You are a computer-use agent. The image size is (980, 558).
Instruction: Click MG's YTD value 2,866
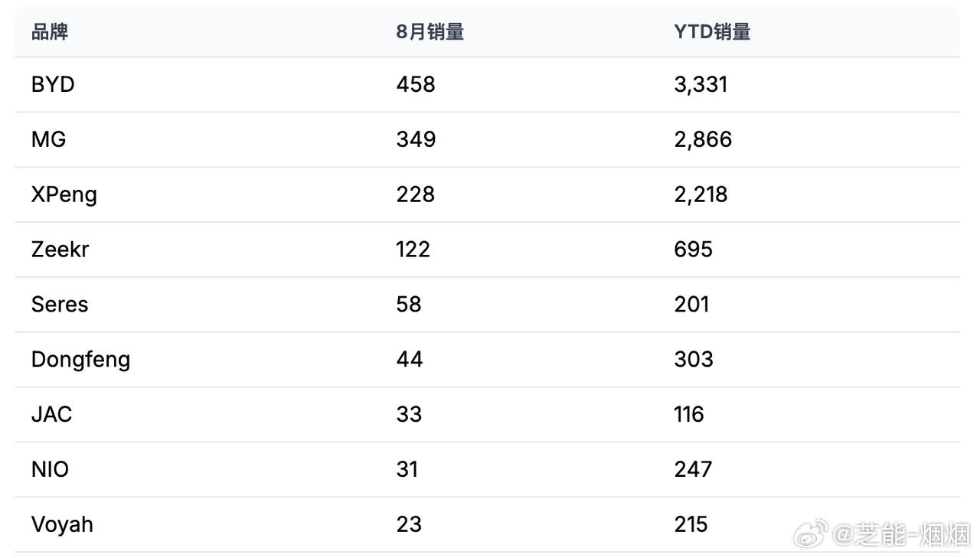coord(703,139)
